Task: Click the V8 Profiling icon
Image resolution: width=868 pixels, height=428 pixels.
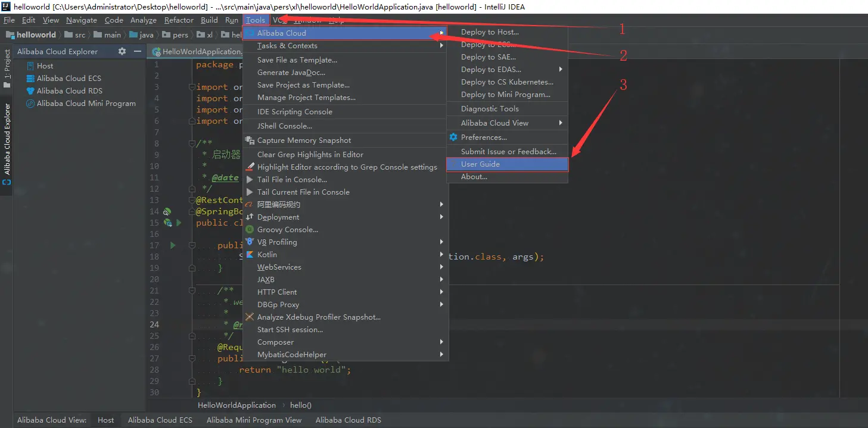Action: [x=250, y=242]
